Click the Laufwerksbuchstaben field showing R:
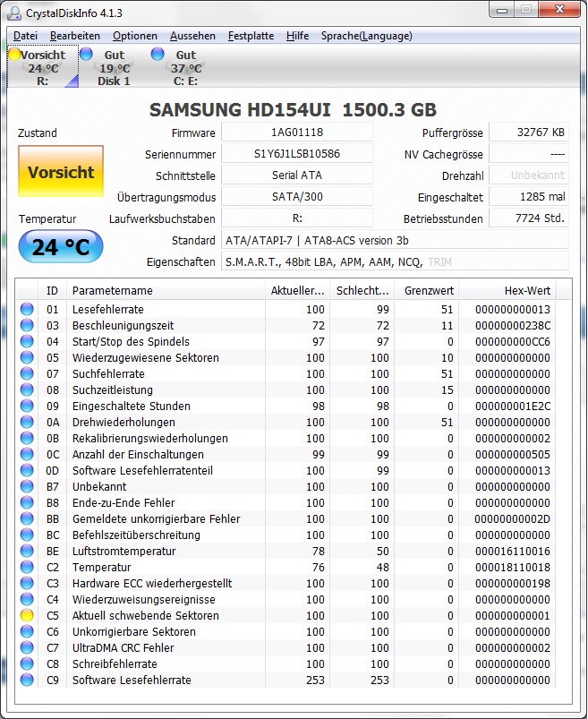The height and width of the screenshot is (719, 588). click(x=297, y=218)
